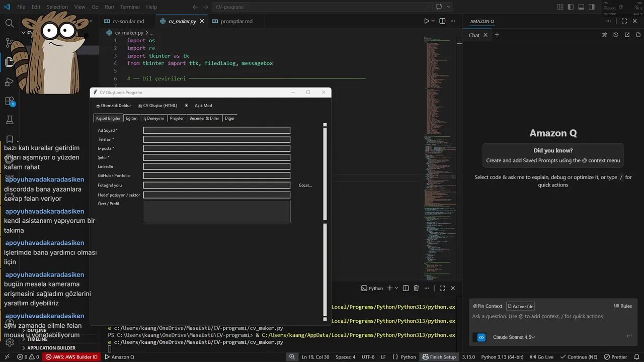The image size is (644, 362).
Task: Open notifications bell in status bar
Action: (x=636, y=357)
